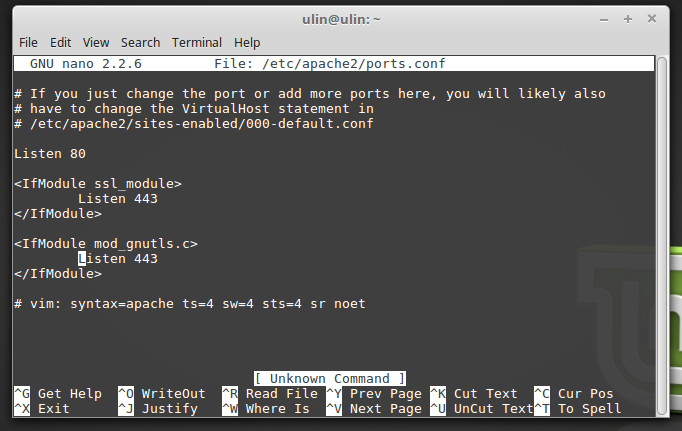Image resolution: width=682 pixels, height=431 pixels.
Task: Open the Terminal menu
Action: (197, 43)
